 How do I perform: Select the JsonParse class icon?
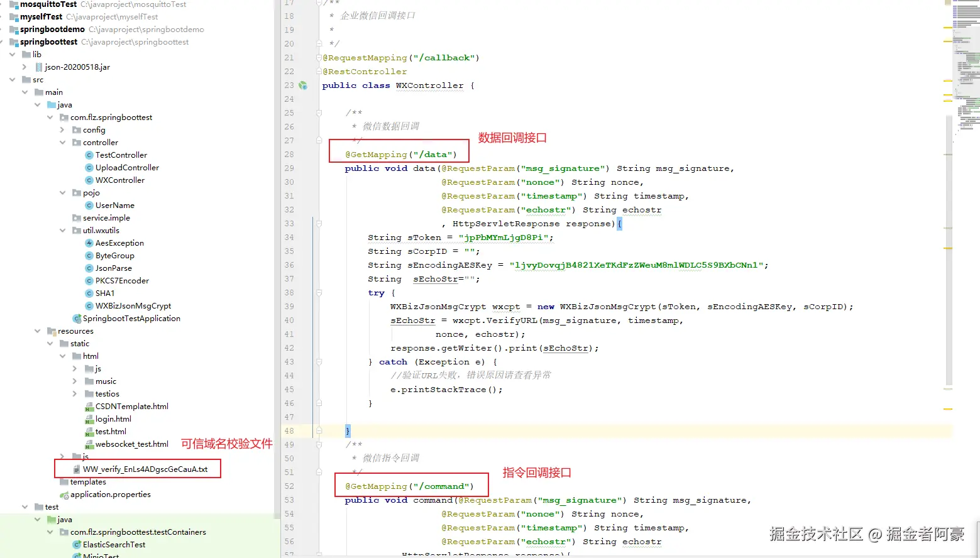click(89, 268)
